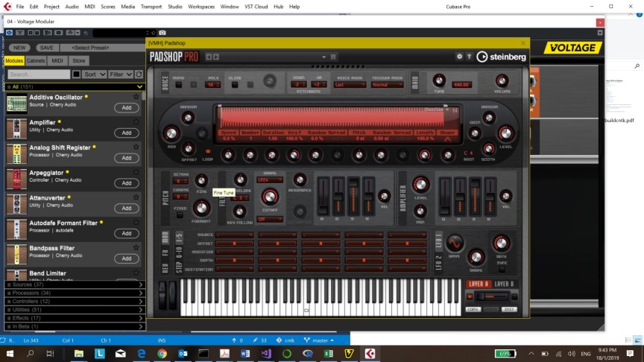
Task: Click the Padshop next preset arrow
Action: pyautogui.click(x=216, y=57)
